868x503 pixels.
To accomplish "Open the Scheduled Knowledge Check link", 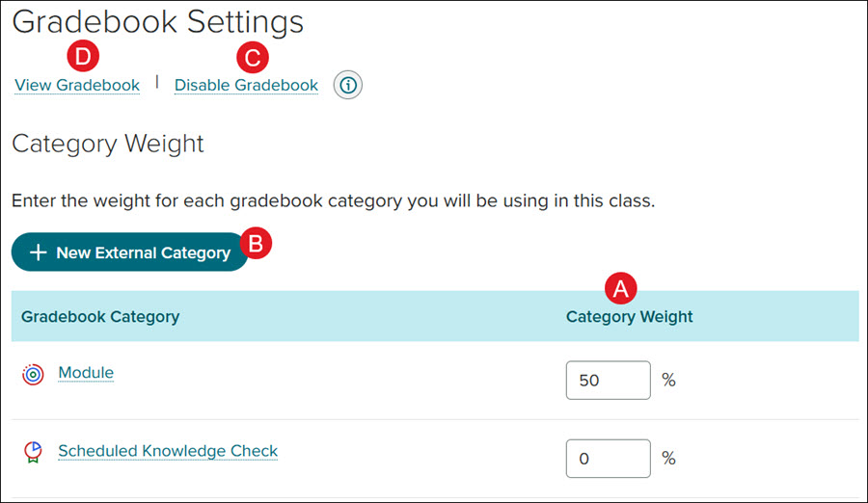I will coord(168,451).
